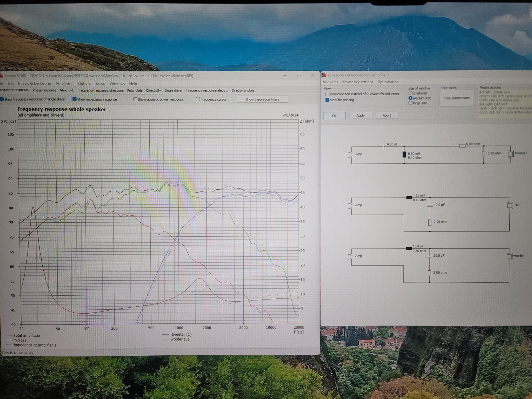Screen dimensions: 532x399
Task: Open the Windows menu
Action: point(117,84)
